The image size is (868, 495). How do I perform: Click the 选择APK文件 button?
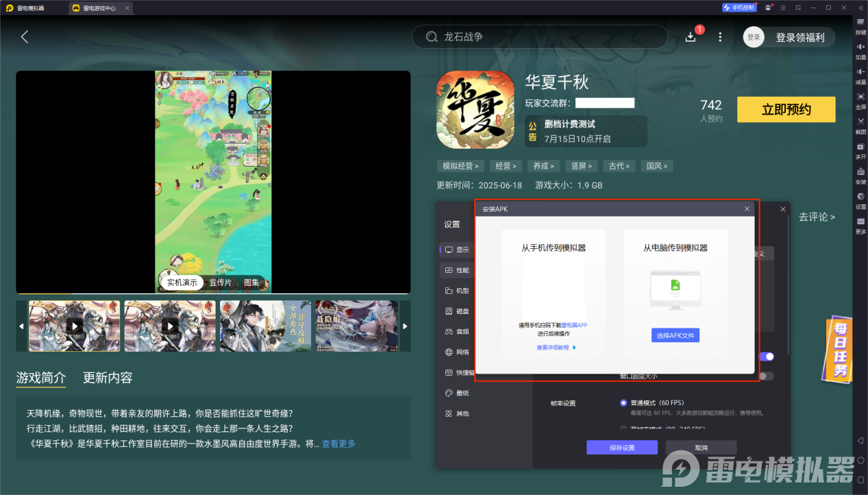click(675, 336)
